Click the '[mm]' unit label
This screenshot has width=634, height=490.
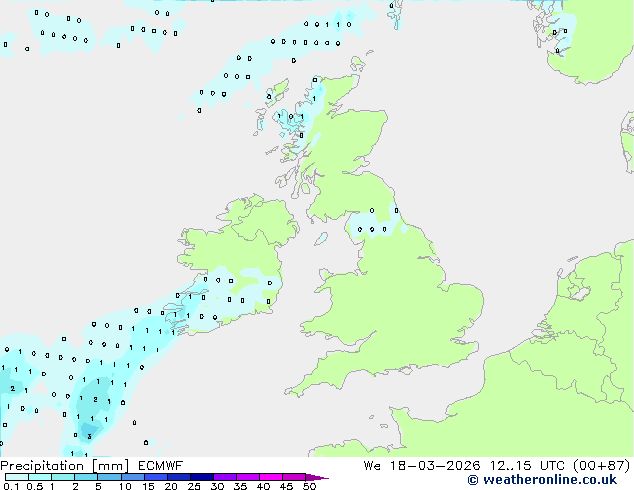point(110,466)
